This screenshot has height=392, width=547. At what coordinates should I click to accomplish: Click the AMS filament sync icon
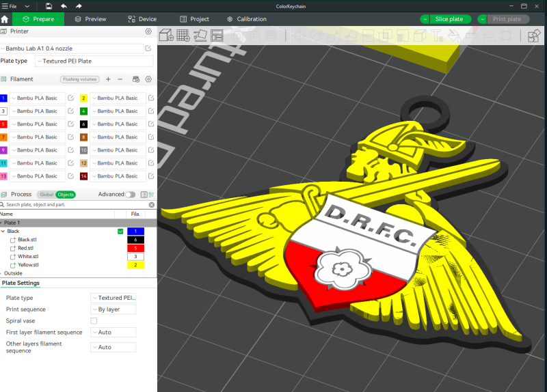(136, 79)
